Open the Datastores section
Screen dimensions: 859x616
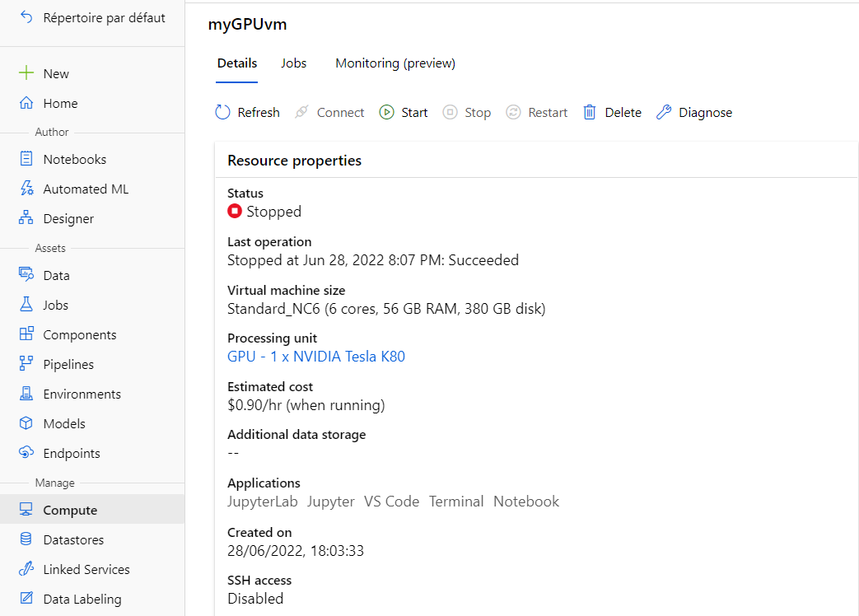coord(71,539)
